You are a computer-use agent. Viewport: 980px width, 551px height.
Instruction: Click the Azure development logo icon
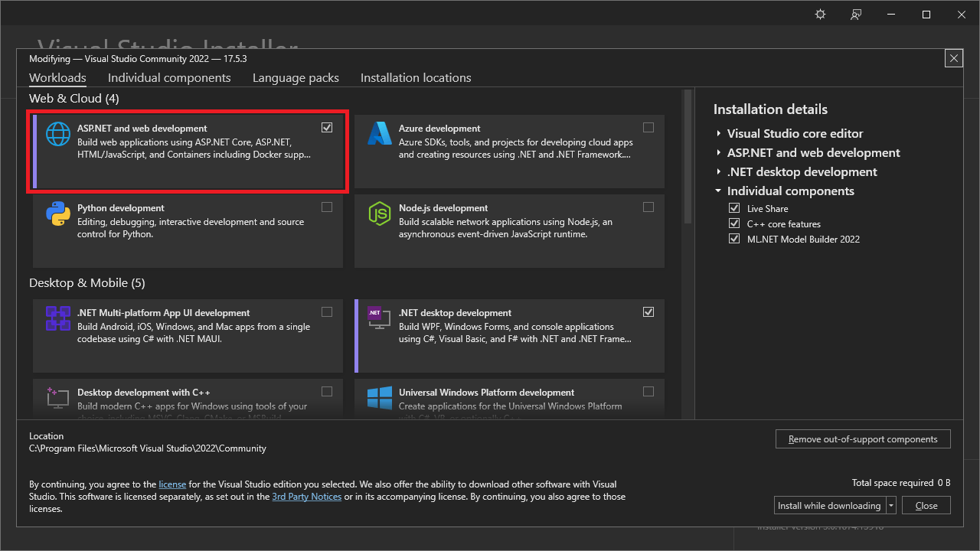coord(380,134)
